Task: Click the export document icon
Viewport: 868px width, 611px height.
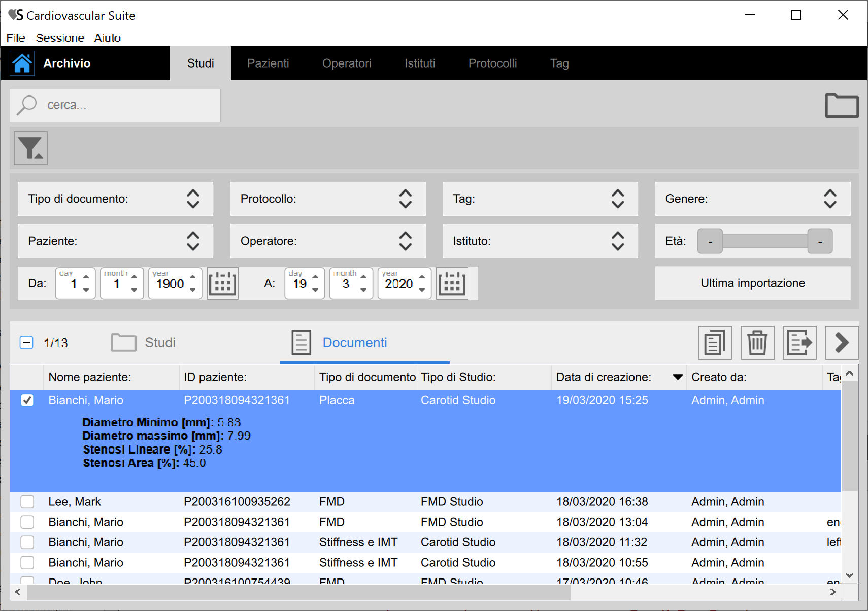Action: pos(799,343)
